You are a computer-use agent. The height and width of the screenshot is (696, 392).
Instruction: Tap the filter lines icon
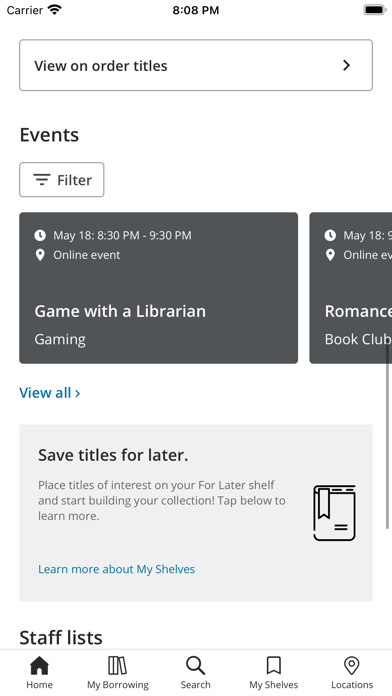click(x=42, y=179)
